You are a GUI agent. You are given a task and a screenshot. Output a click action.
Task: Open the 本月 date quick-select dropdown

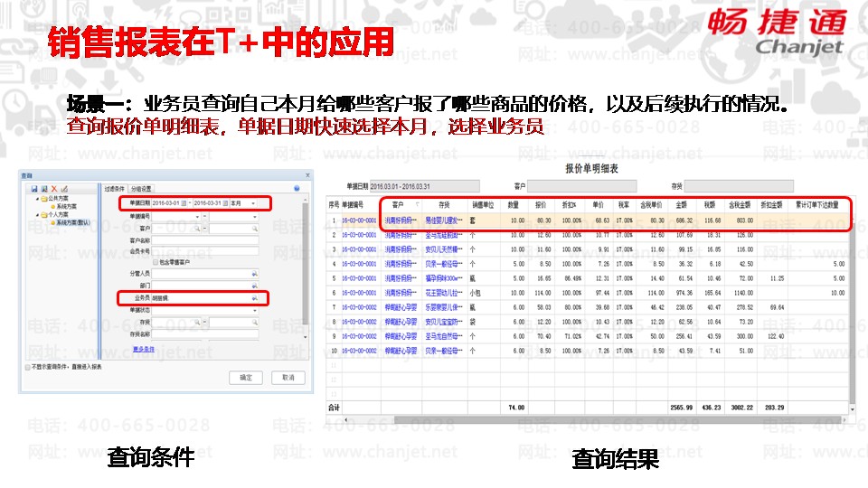pos(253,203)
